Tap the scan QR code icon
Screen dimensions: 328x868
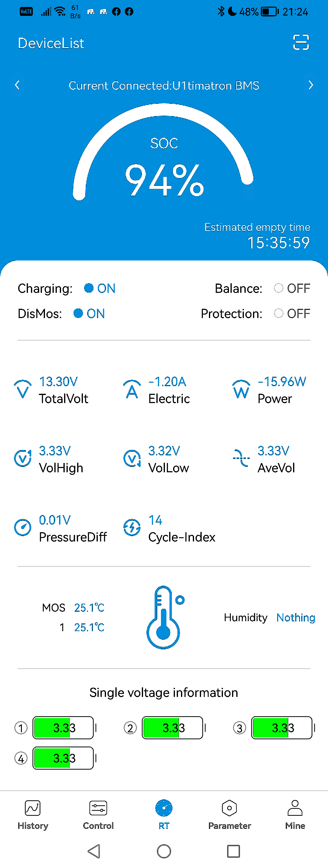pyautogui.click(x=301, y=43)
